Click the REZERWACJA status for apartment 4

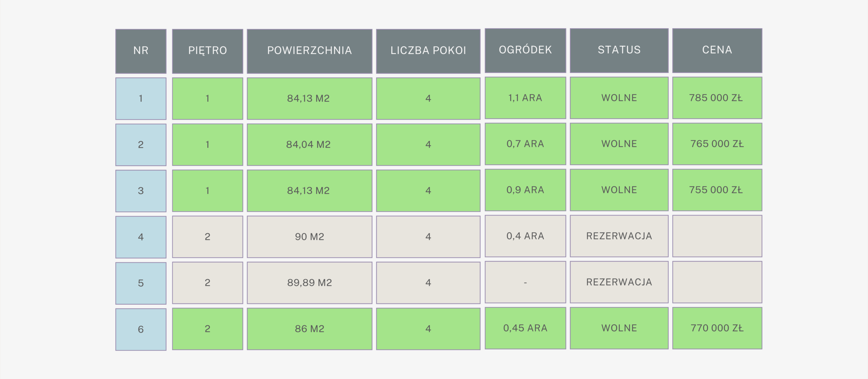tap(619, 236)
